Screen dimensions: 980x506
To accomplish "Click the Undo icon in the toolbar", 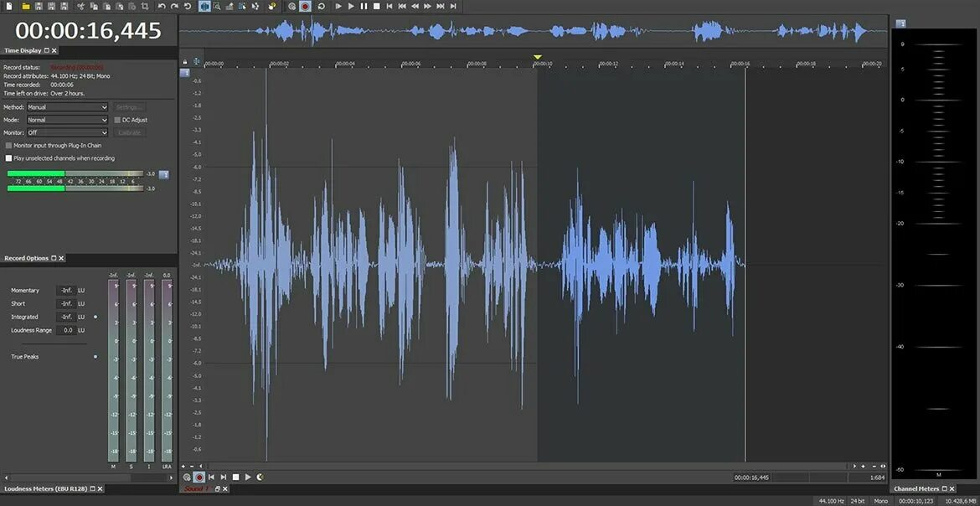I will click(162, 6).
